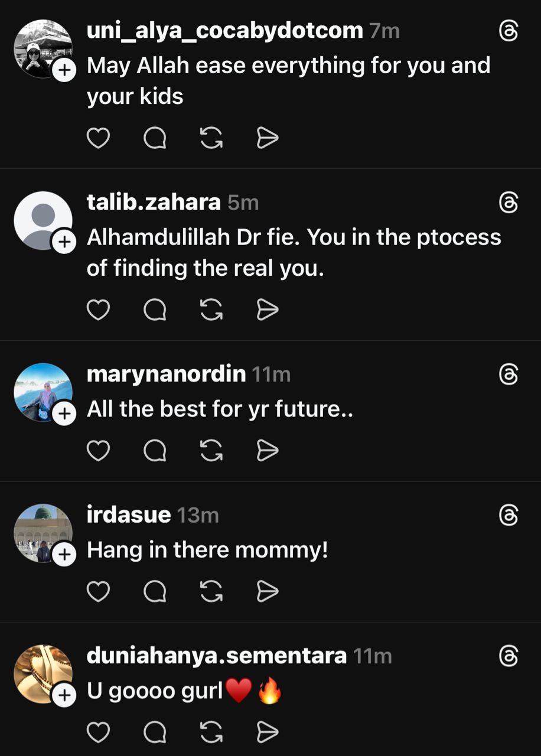Image resolution: width=541 pixels, height=756 pixels.
Task: Open the irdasue profile name
Action: click(129, 515)
